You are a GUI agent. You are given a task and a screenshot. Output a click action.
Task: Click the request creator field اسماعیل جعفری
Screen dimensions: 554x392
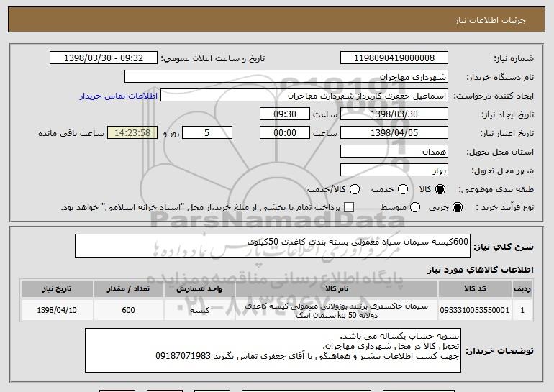(304, 96)
